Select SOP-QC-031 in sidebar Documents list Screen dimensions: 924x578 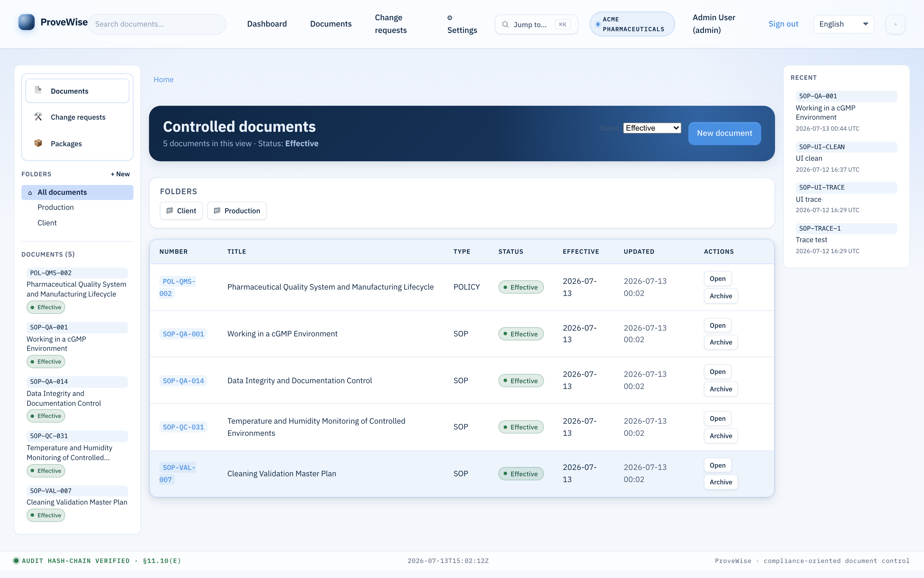(x=77, y=454)
